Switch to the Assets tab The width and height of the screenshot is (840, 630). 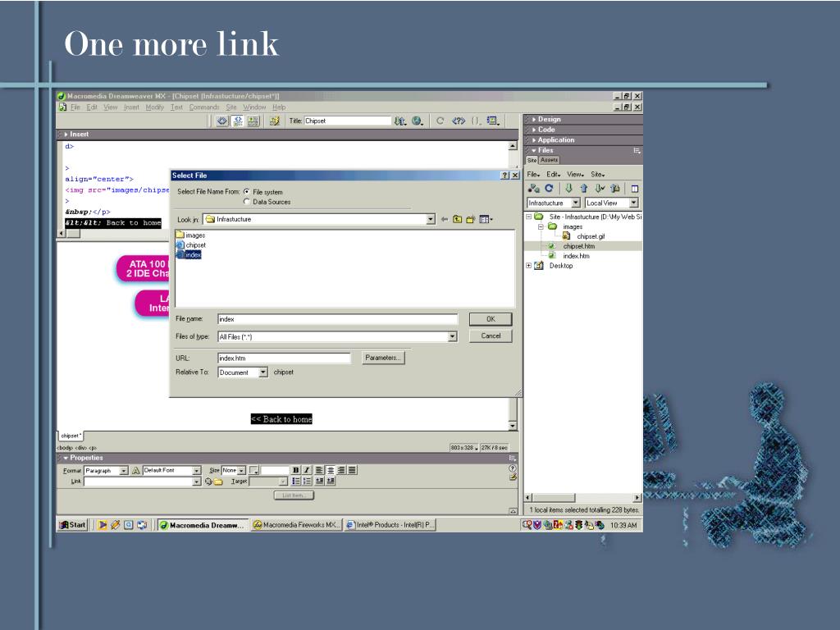tap(549, 160)
